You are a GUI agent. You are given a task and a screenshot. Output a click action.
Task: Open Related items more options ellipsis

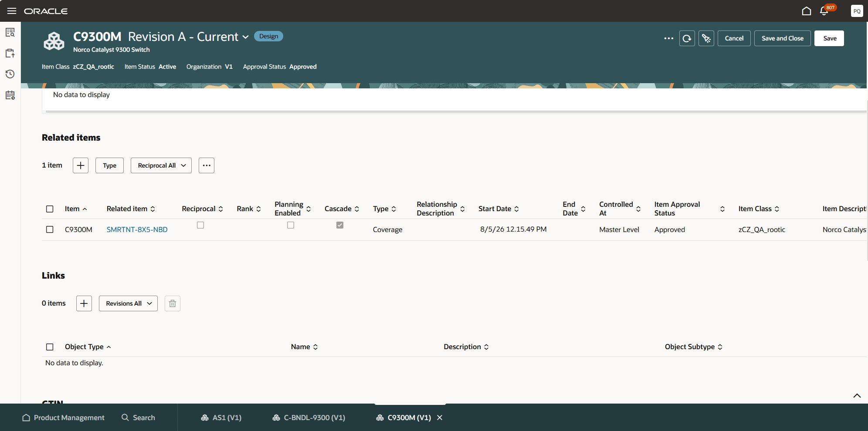point(207,165)
